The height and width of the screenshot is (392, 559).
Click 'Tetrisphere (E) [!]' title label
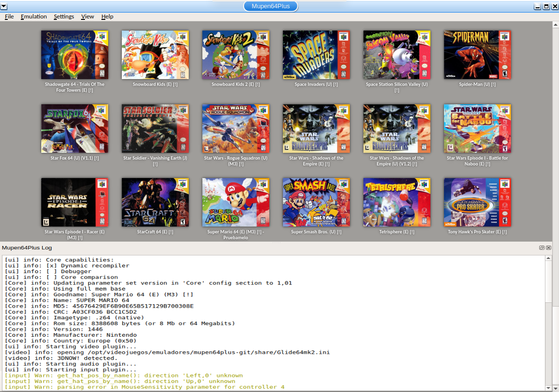pos(397,232)
